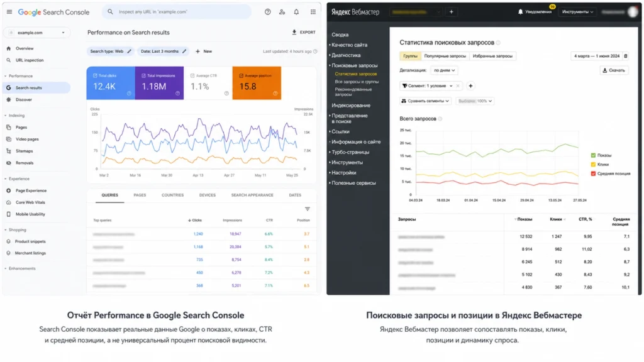Viewport: 644px width, 362px height.
Task: Open the Сегмент: 1 условие dropdown
Action: 427,85
